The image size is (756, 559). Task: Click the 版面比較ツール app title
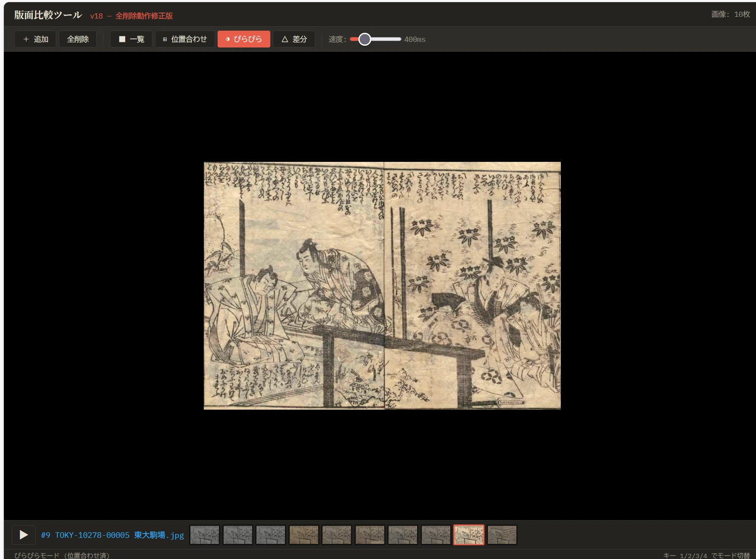coord(48,15)
